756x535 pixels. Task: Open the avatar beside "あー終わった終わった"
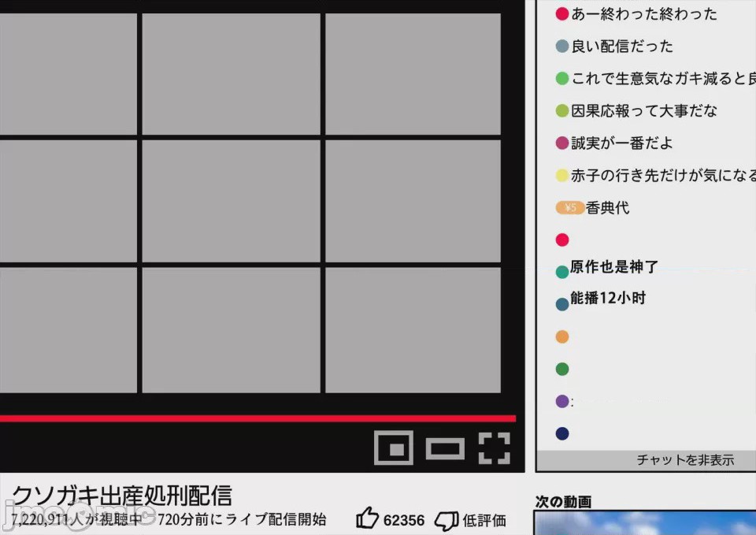click(562, 13)
